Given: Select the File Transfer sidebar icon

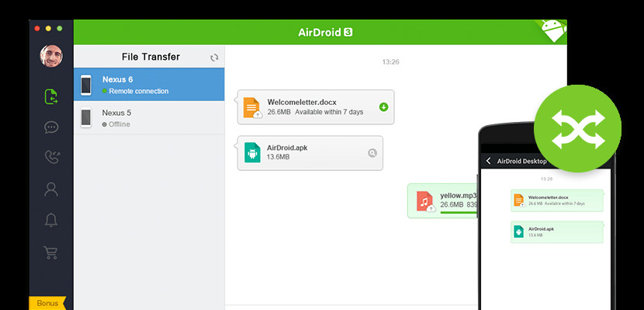Looking at the screenshot, I should [51, 96].
